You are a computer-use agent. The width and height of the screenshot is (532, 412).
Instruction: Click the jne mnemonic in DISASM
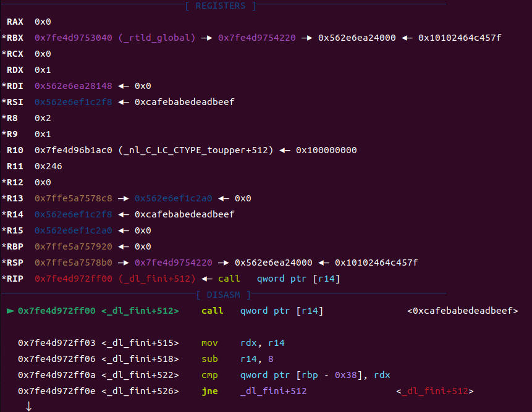tap(209, 391)
